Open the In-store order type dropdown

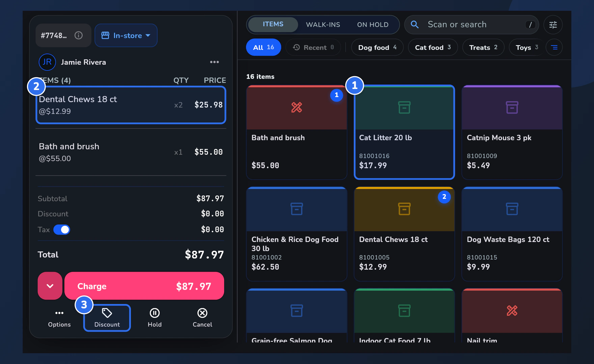click(x=126, y=35)
